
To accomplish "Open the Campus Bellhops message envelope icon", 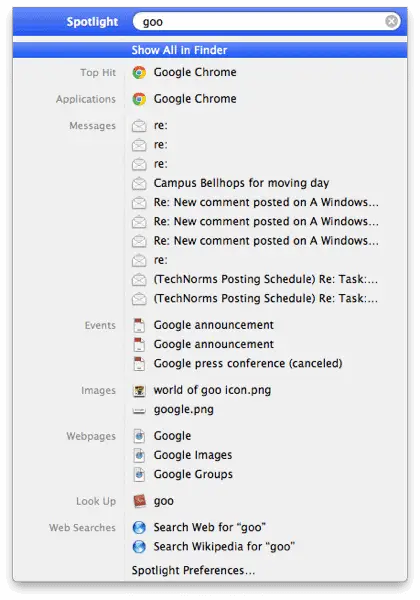I will coord(139,183).
